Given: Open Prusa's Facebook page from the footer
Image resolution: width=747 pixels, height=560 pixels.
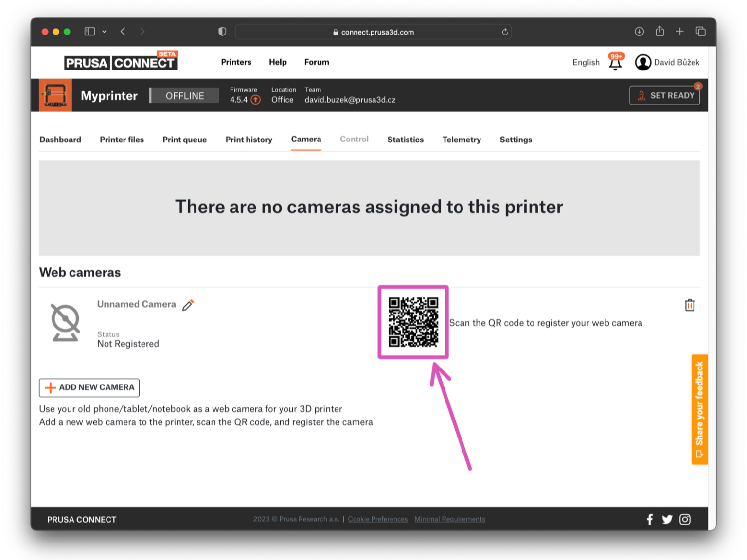Looking at the screenshot, I should [x=650, y=519].
